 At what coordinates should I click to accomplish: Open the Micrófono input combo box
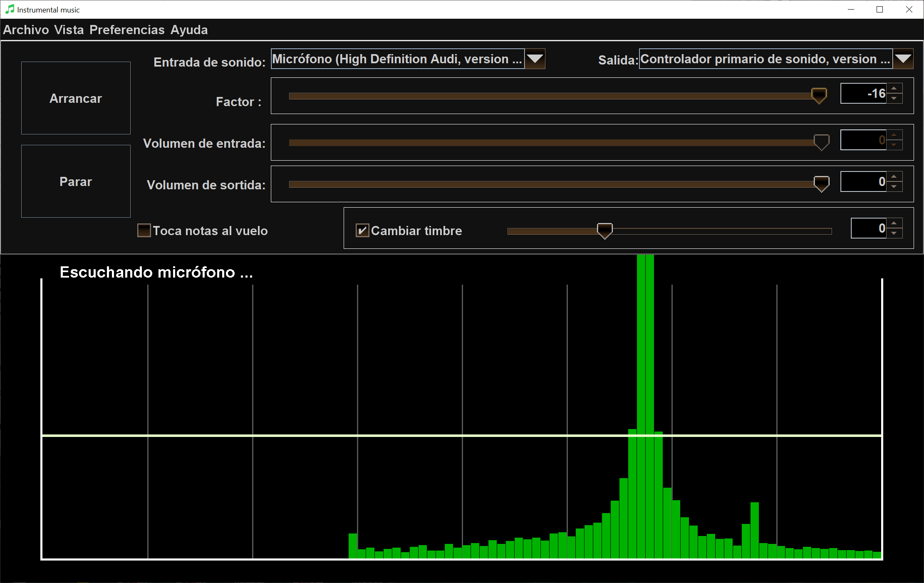(397, 59)
